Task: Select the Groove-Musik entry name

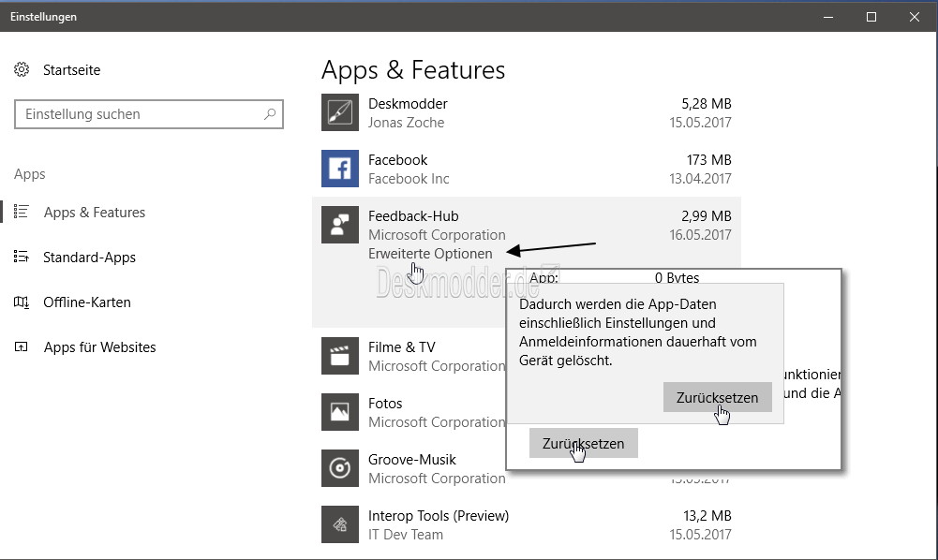Action: [412, 459]
